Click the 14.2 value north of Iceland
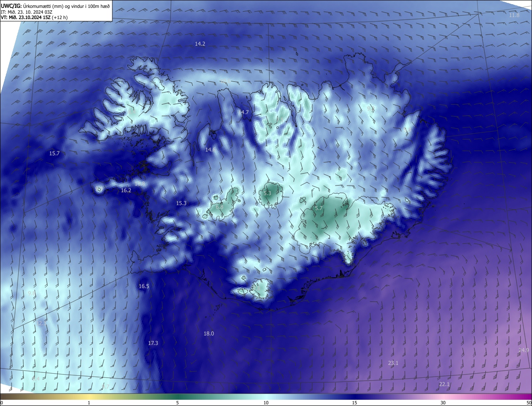The width and height of the screenshot is (532, 406). [x=200, y=44]
